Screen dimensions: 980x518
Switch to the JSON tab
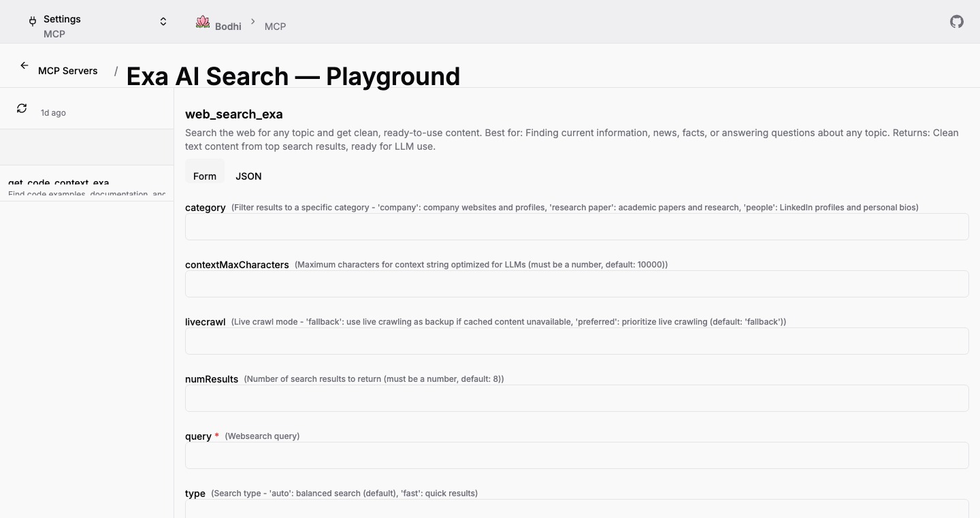point(248,176)
